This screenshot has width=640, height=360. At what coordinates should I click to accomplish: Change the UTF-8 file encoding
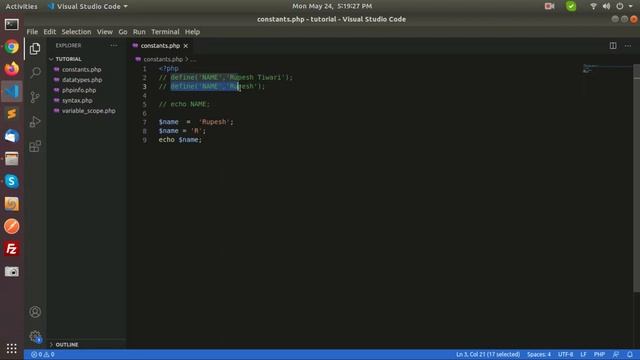(x=565, y=355)
